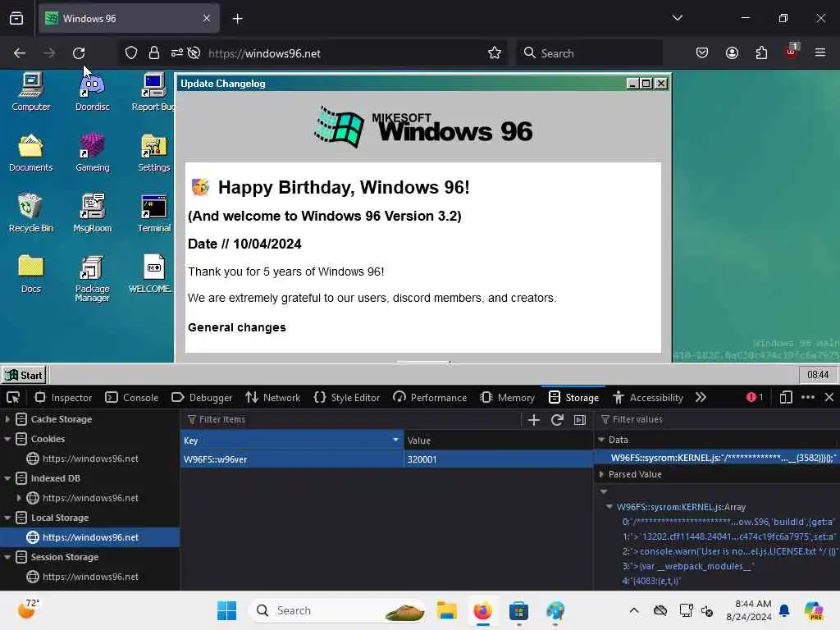840x630 pixels.
Task: Click the browser back arrow
Action: (x=20, y=53)
